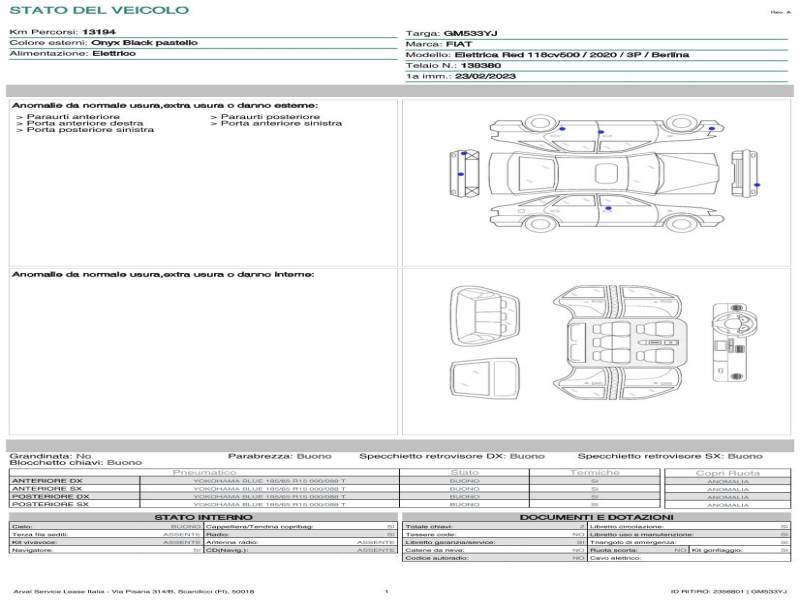This screenshot has height=600, width=800.
Task: Click the Catene da neve row
Action: [494, 551]
